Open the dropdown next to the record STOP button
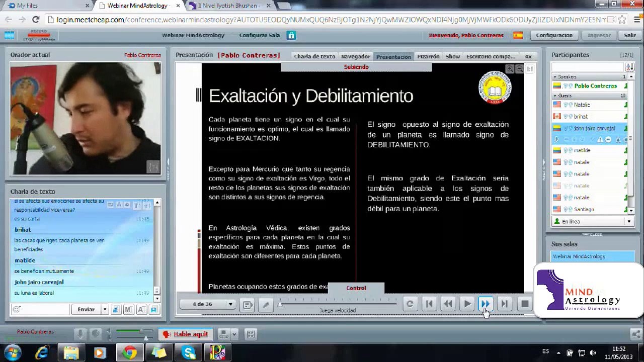The image size is (644, 362). tap(234, 334)
